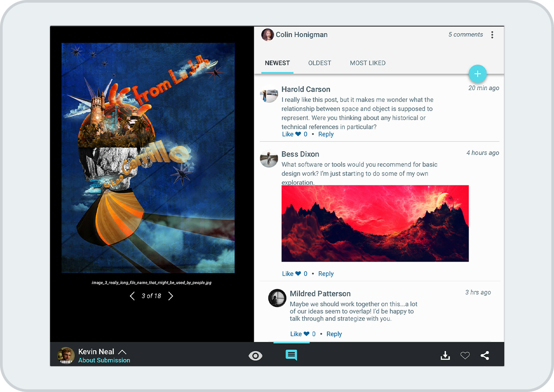Favorite the submission with the heart icon
The width and height of the screenshot is (554, 392).
(465, 356)
